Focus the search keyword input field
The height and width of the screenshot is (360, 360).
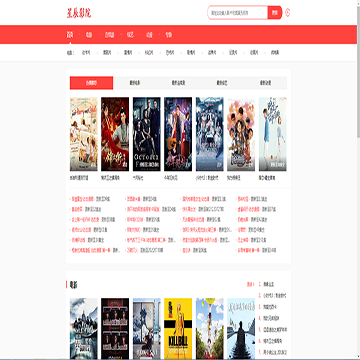pos(238,13)
